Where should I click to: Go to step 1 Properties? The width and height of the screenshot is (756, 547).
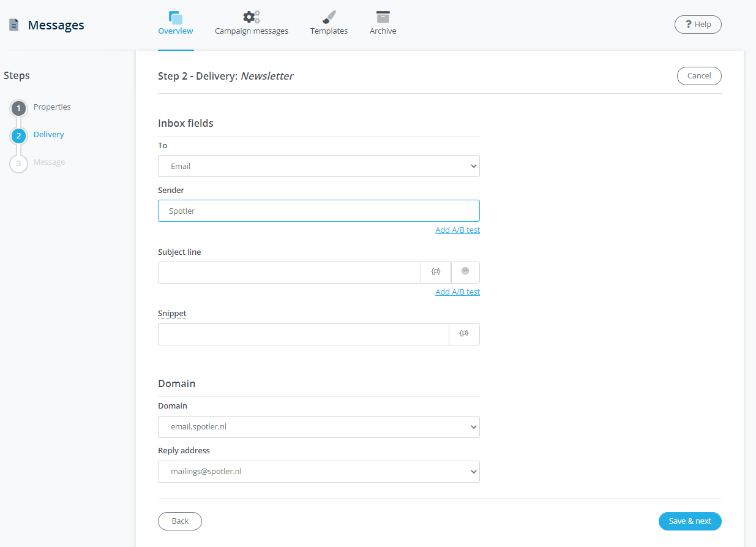point(19,108)
